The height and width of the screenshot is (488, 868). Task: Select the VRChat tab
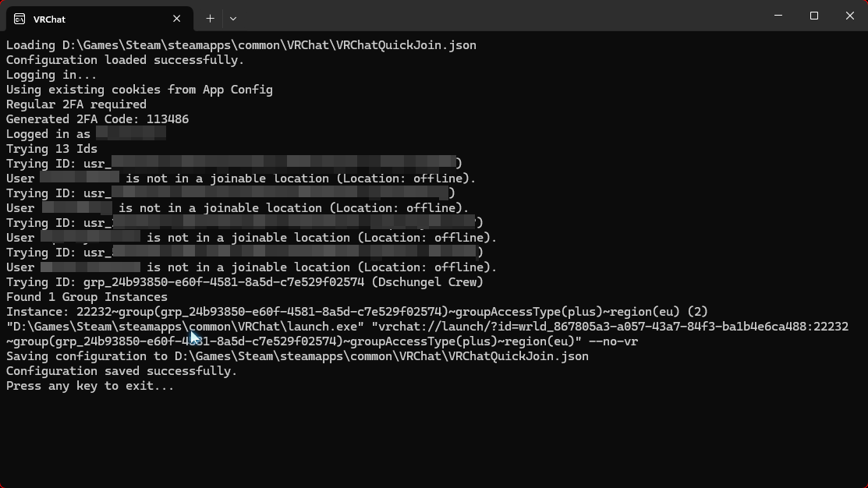point(100,19)
